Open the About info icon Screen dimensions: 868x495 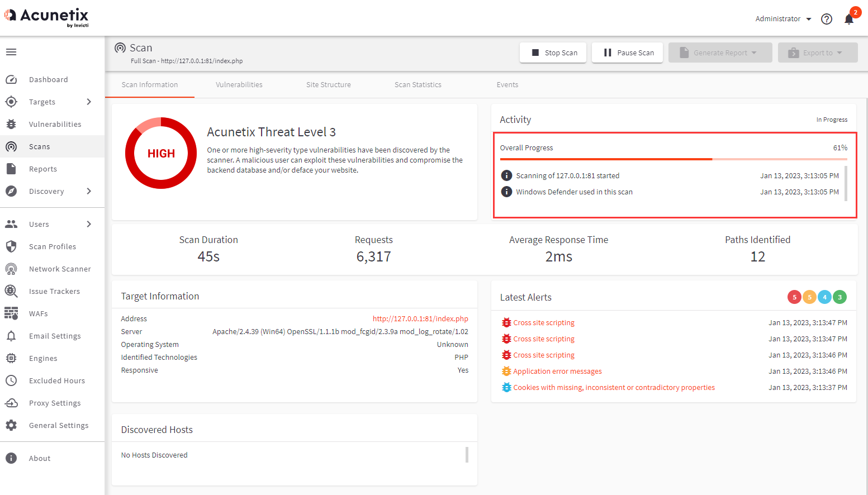tap(11, 458)
